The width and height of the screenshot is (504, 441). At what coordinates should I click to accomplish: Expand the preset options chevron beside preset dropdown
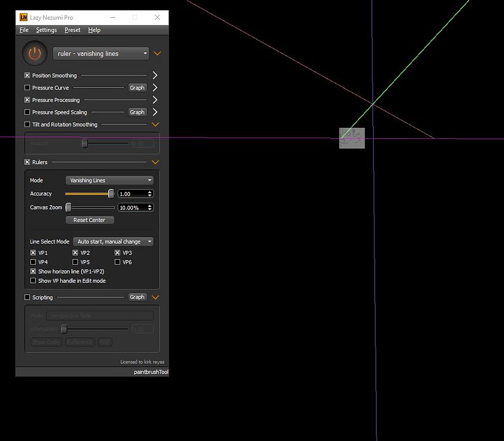[x=157, y=53]
